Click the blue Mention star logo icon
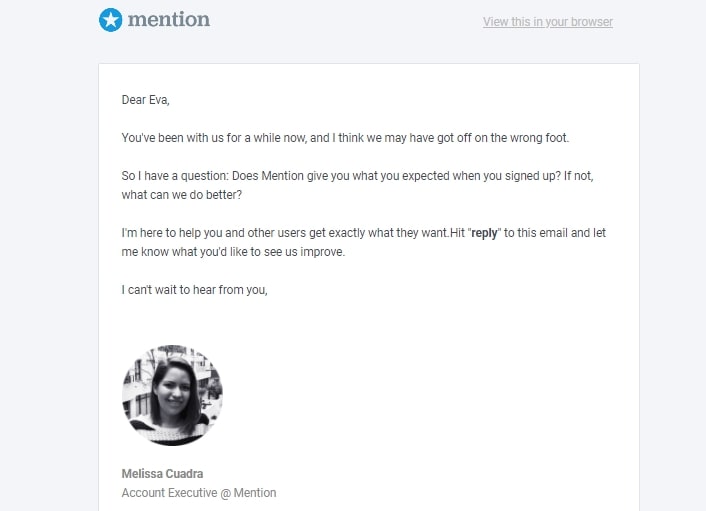Image resolution: width=706 pixels, height=511 pixels. click(110, 20)
